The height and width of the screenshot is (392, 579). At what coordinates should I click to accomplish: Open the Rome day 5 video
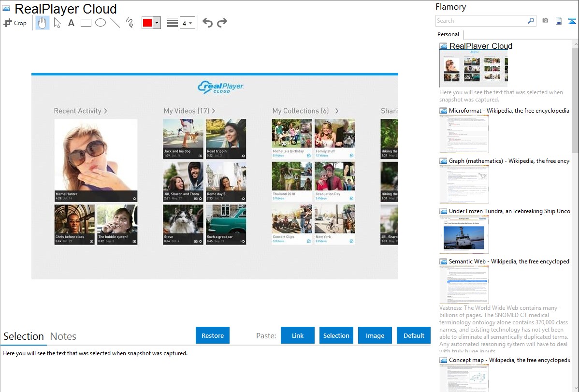(226, 182)
